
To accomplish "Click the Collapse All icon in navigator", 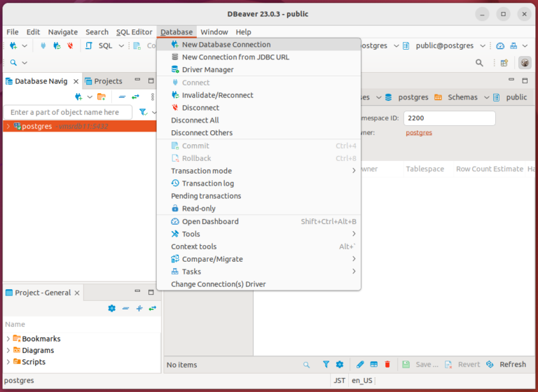I will [x=122, y=97].
